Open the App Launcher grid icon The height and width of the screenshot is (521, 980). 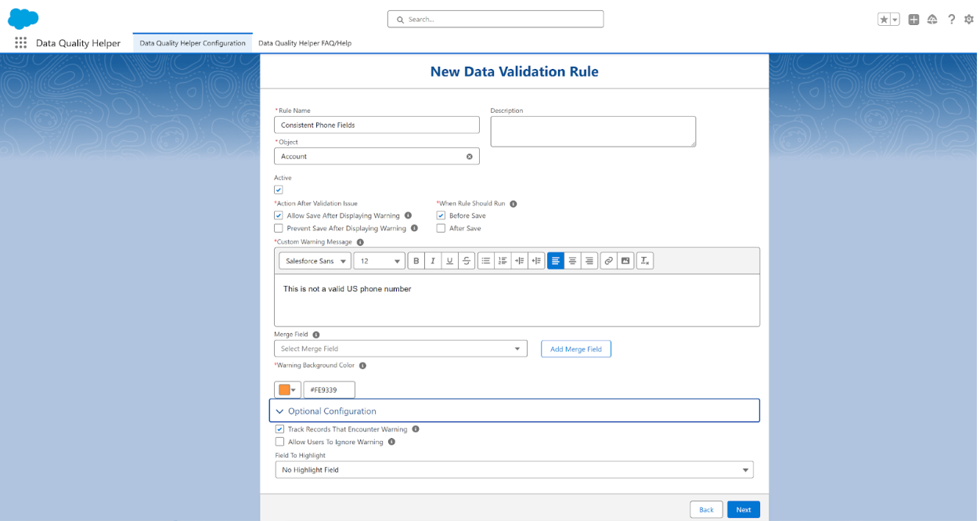[20, 43]
